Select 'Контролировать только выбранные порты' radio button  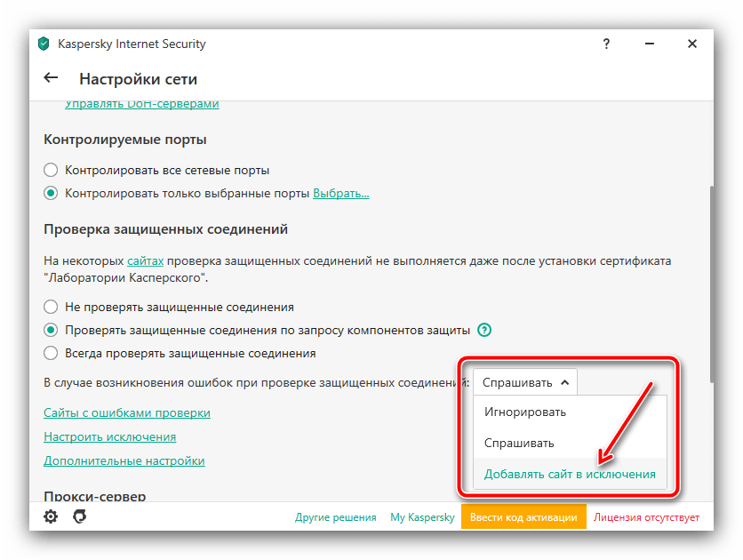click(x=51, y=193)
